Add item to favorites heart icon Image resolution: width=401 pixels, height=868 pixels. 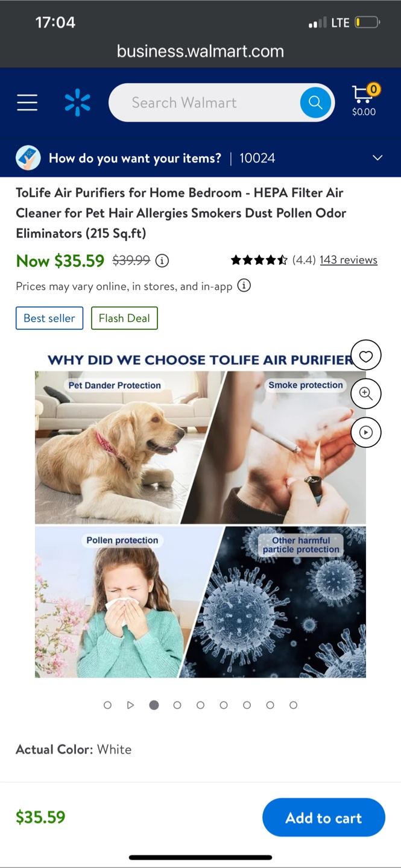coord(366,356)
